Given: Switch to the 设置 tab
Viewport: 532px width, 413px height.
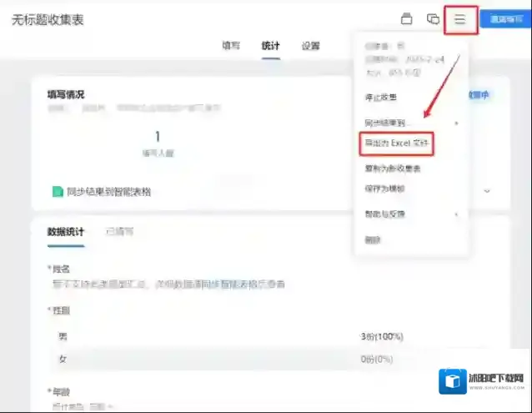Looking at the screenshot, I should coord(310,46).
